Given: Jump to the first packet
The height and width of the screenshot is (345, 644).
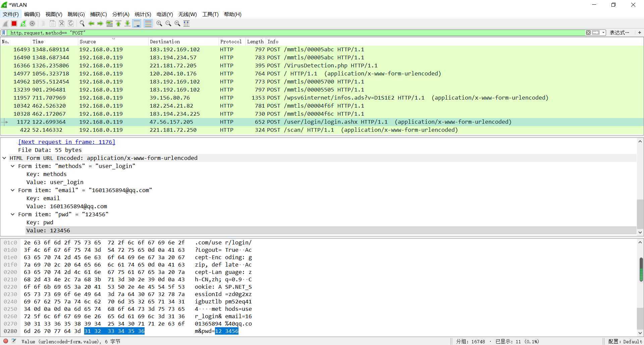Looking at the screenshot, I should [x=118, y=23].
